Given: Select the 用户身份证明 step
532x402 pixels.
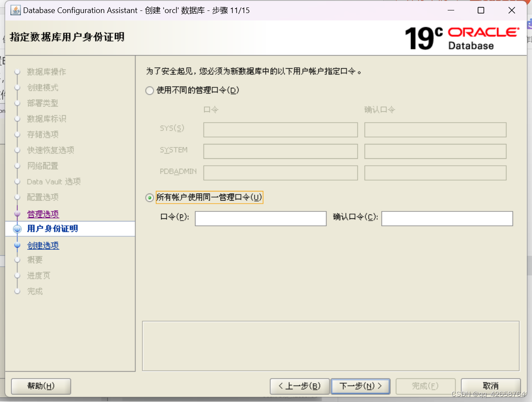Looking at the screenshot, I should pyautogui.click(x=53, y=229).
